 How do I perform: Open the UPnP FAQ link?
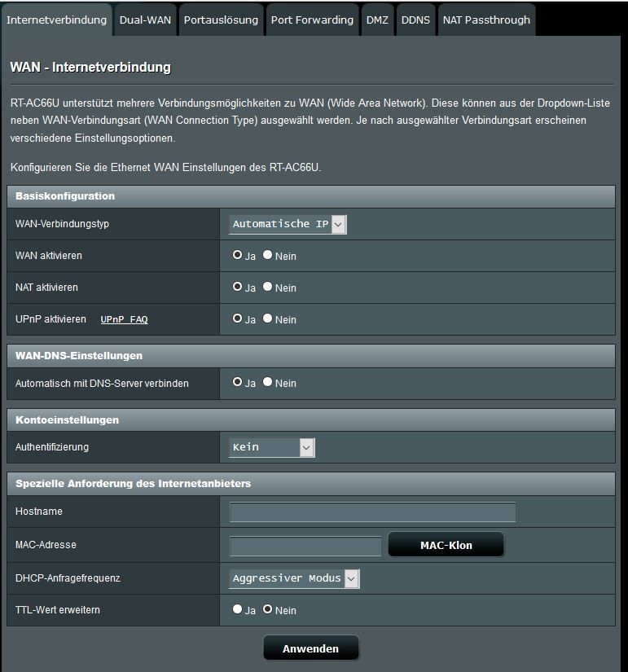point(124,320)
